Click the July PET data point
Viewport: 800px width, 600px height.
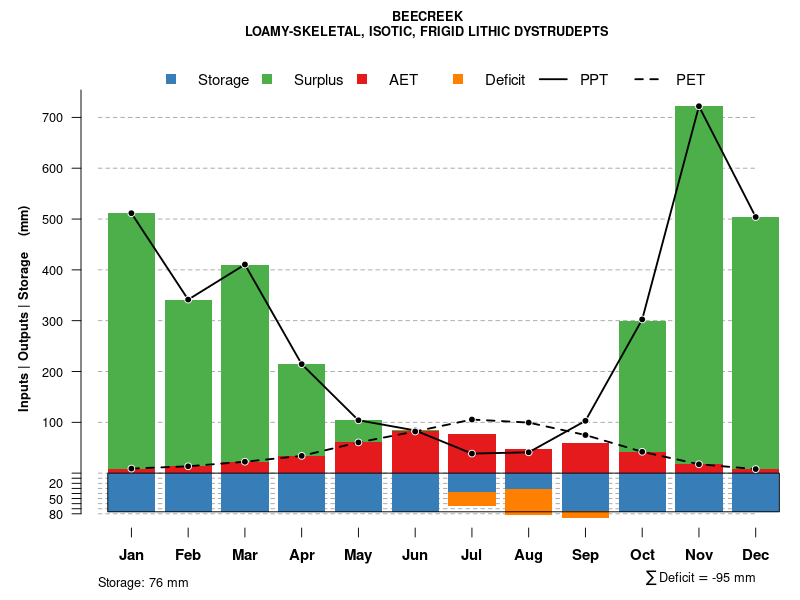click(472, 420)
